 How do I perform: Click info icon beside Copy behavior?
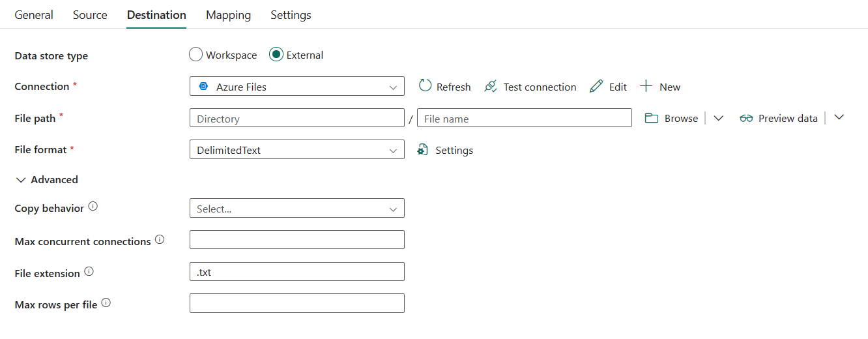pos(93,206)
